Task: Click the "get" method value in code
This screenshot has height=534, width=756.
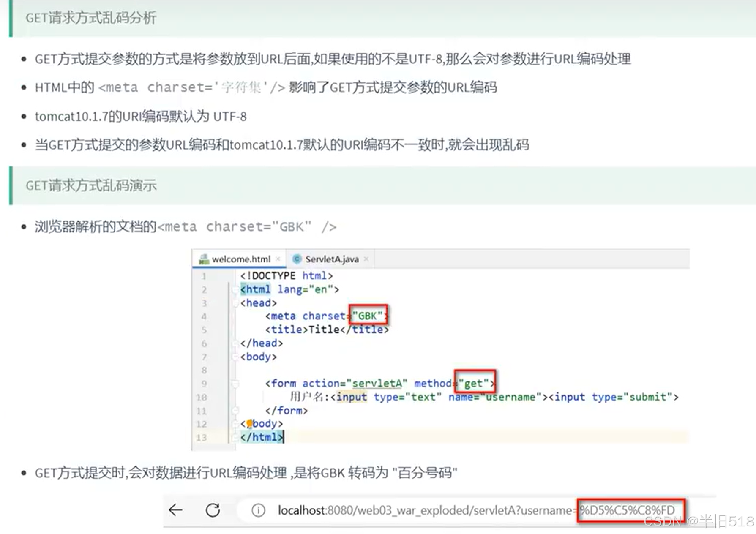Action: pos(474,383)
